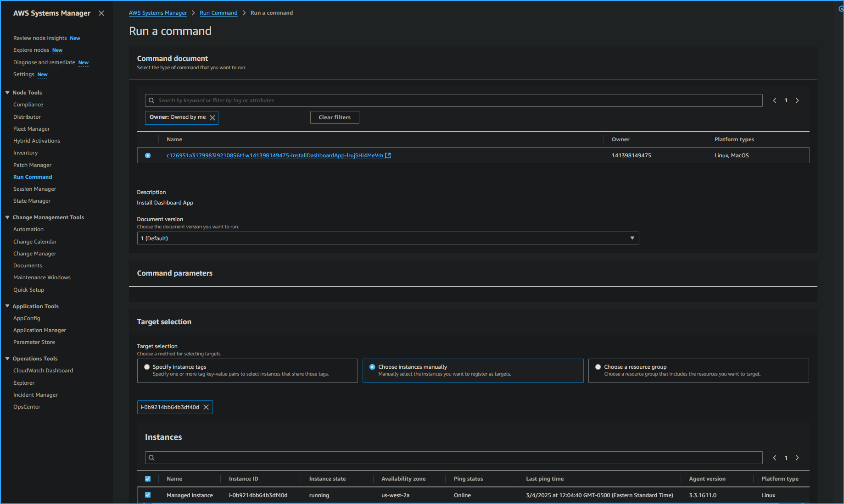Click the search magnifier in Command document panel
The height and width of the screenshot is (504, 844).
click(x=151, y=100)
